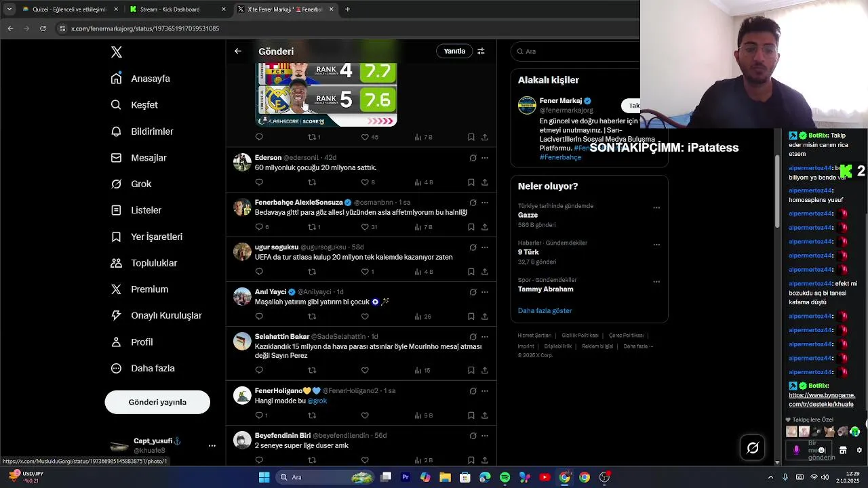Image resolution: width=868 pixels, height=488 pixels.
Task: Share the Ederson reply
Action: 484,182
